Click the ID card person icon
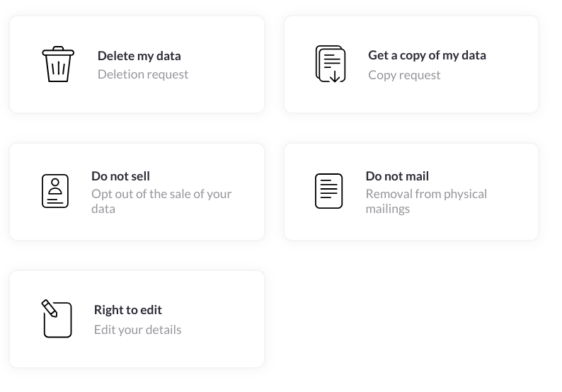Screen dimensions: 562x392 coord(55,191)
